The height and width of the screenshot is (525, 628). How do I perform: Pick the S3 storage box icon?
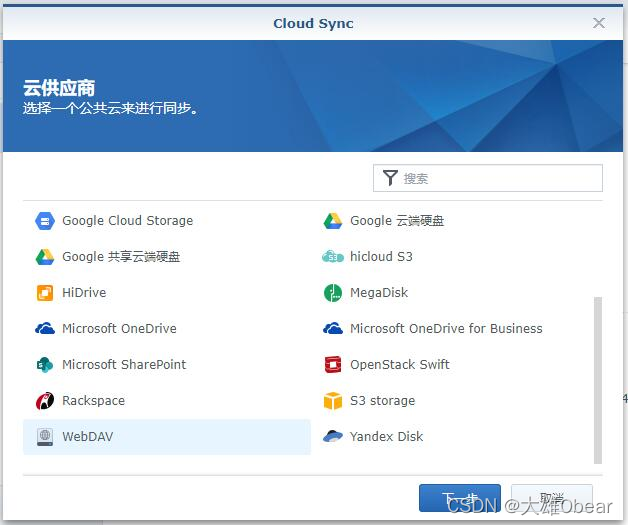coord(333,401)
